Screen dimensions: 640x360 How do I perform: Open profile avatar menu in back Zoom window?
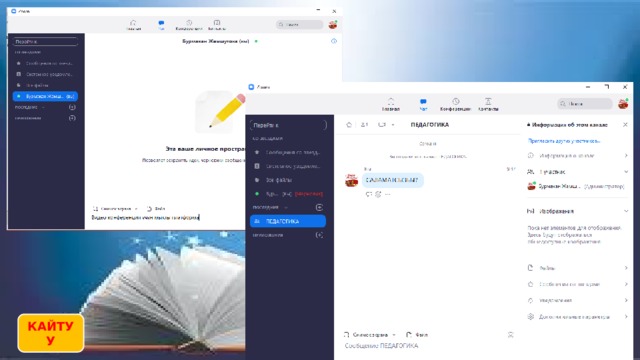pyautogui.click(x=333, y=24)
